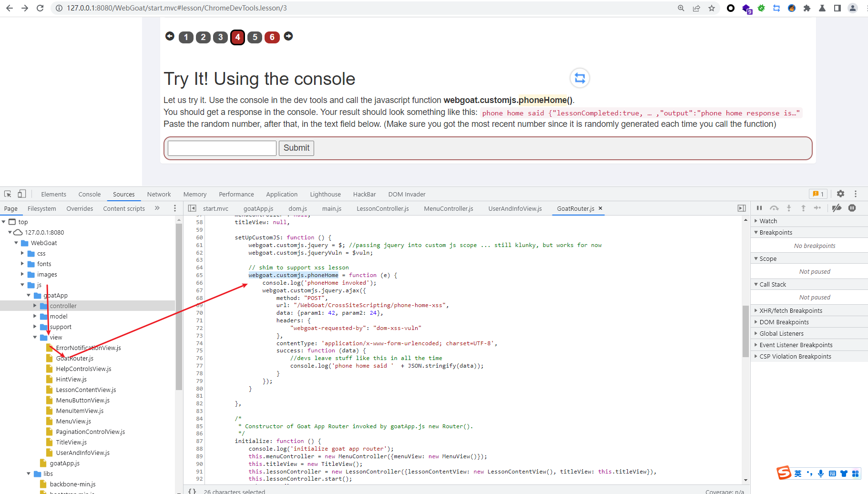The width and height of the screenshot is (868, 494).
Task: Toggle the browser side panel icon
Action: (837, 8)
